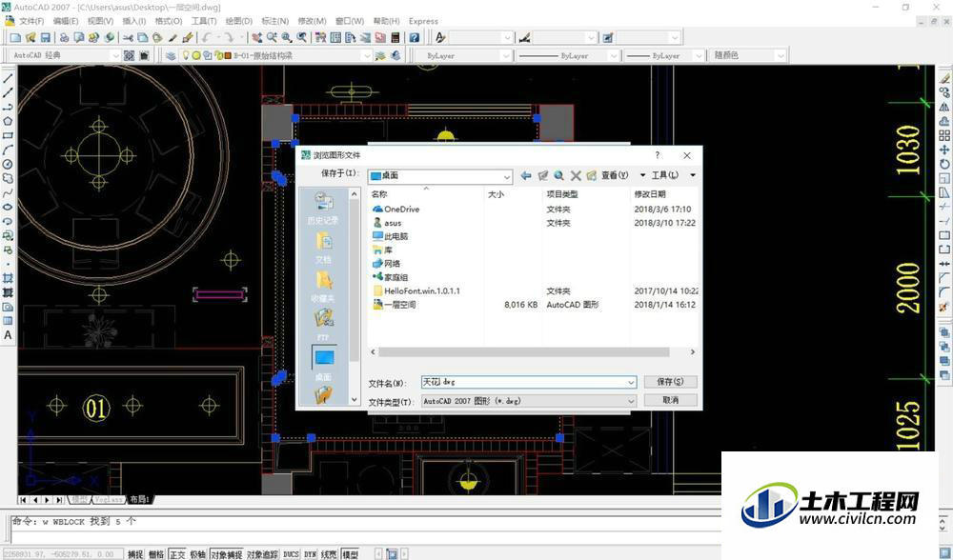The width and height of the screenshot is (953, 560).
Task: Click the dialog's question-mark help button
Action: [657, 155]
